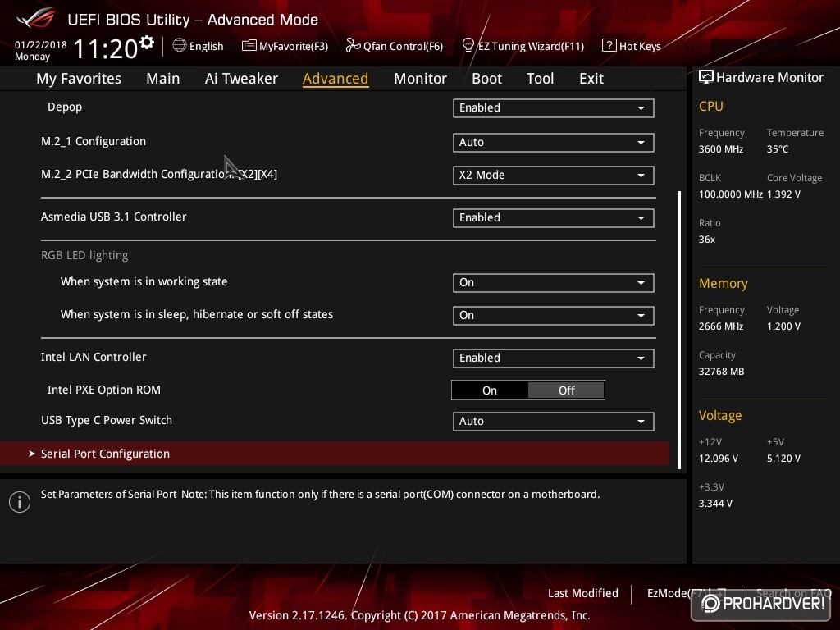Switch to My Favorites tab
This screenshot has width=840, height=630.
click(79, 79)
